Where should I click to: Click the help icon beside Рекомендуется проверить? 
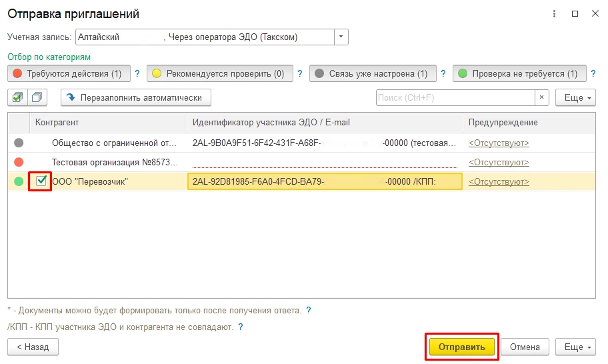(300, 73)
